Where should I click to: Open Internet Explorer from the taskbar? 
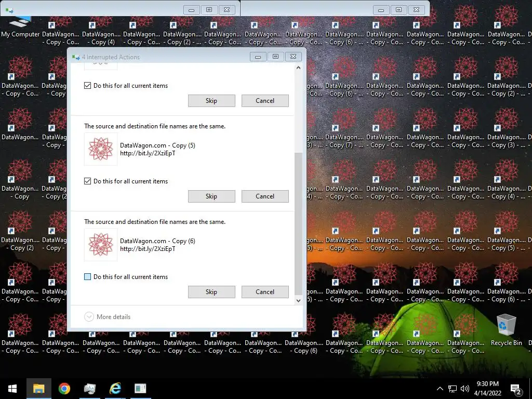pyautogui.click(x=115, y=389)
